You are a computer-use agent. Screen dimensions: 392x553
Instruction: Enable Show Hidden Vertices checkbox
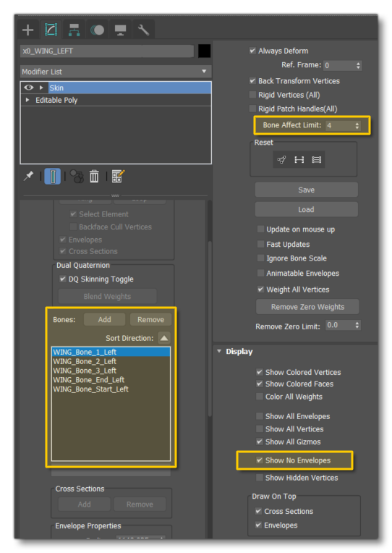tap(260, 478)
